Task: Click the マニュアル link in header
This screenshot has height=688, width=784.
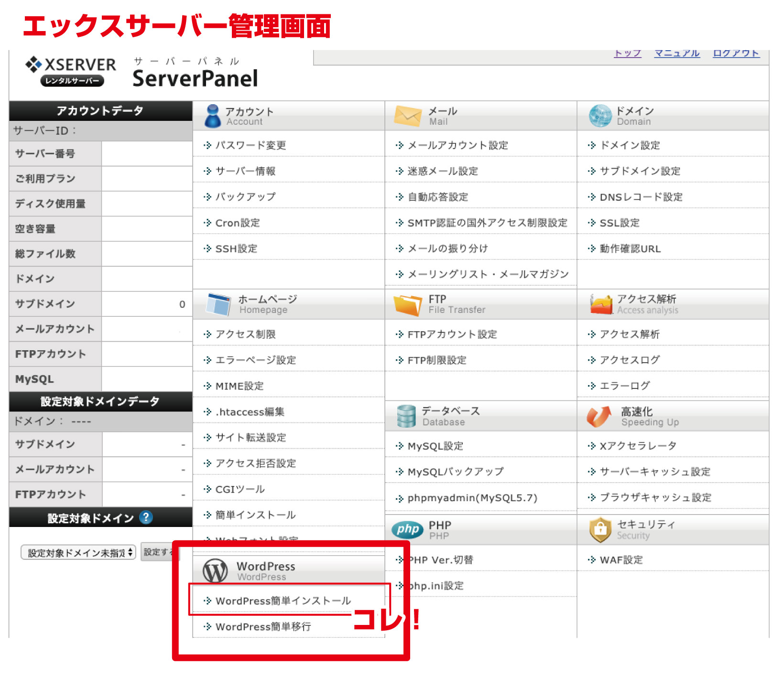Action: pyautogui.click(x=676, y=53)
